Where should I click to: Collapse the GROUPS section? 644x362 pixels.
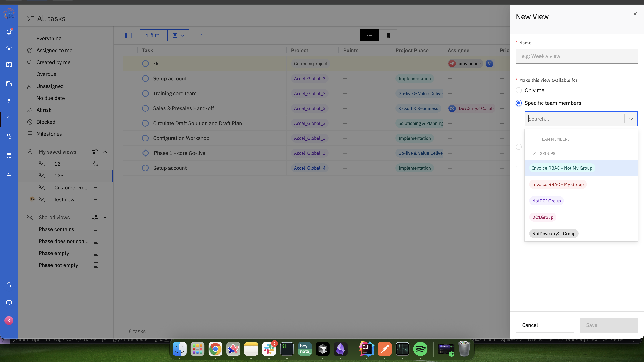(x=533, y=153)
